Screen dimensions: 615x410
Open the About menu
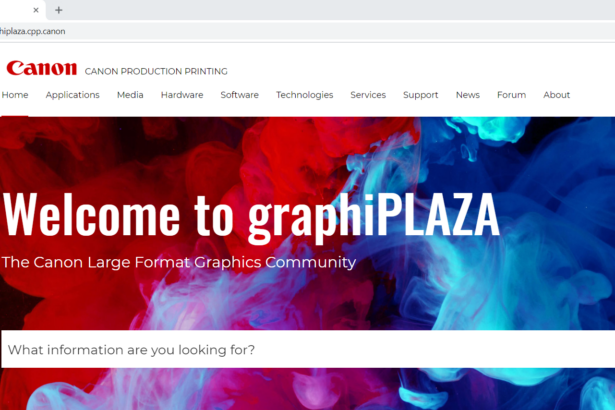tap(557, 95)
